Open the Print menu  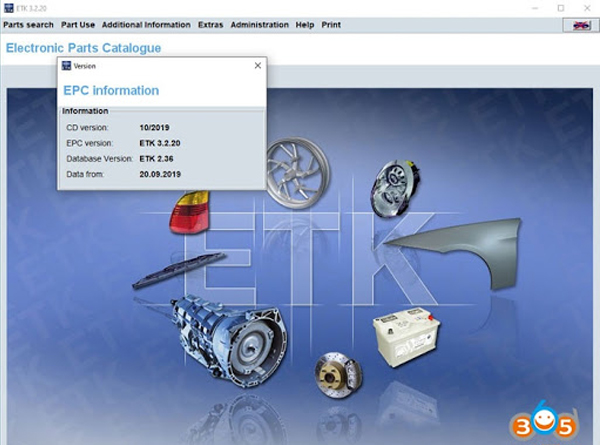331,25
